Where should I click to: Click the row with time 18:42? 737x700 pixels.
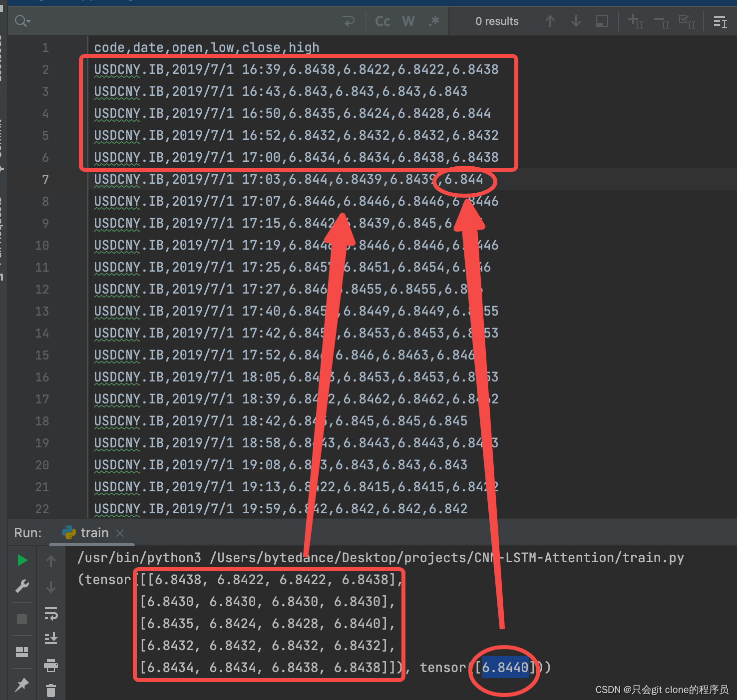281,421
